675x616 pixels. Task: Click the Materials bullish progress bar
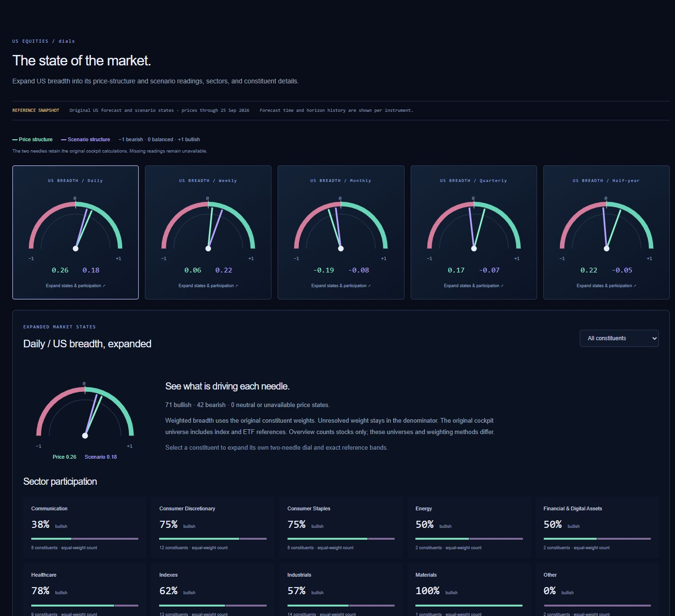tap(469, 605)
